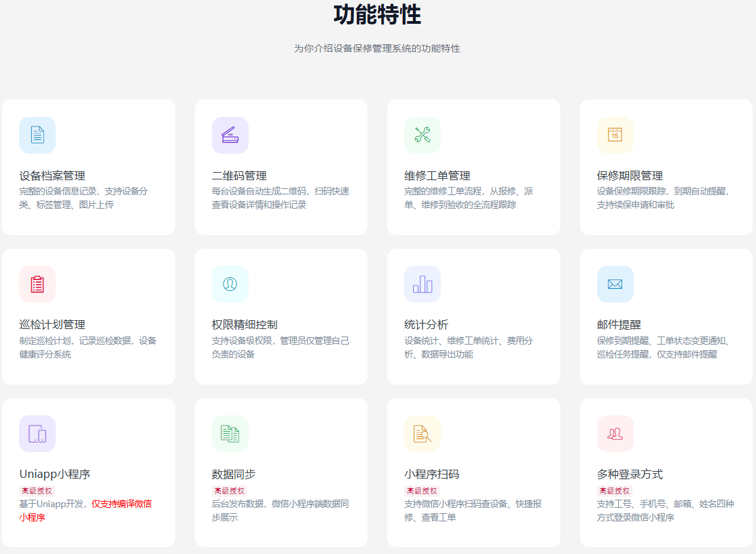
Task: Click the bar chart icon for 统计分析
Action: click(x=422, y=284)
